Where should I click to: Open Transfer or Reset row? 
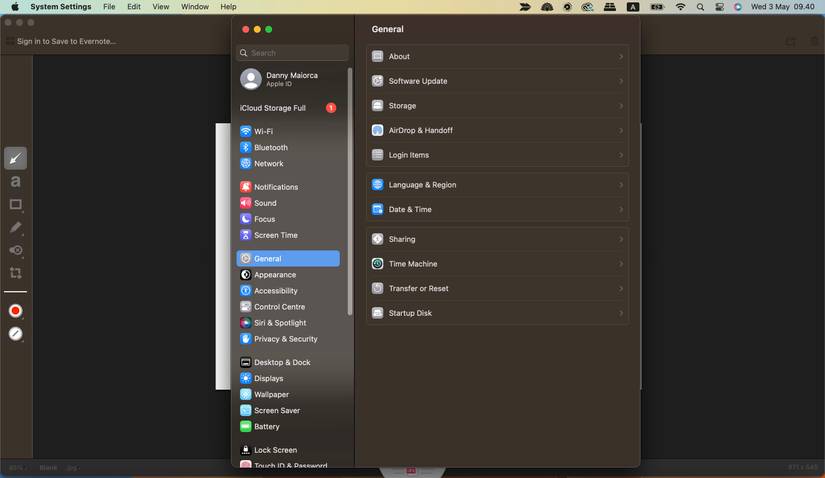pyautogui.click(x=497, y=288)
